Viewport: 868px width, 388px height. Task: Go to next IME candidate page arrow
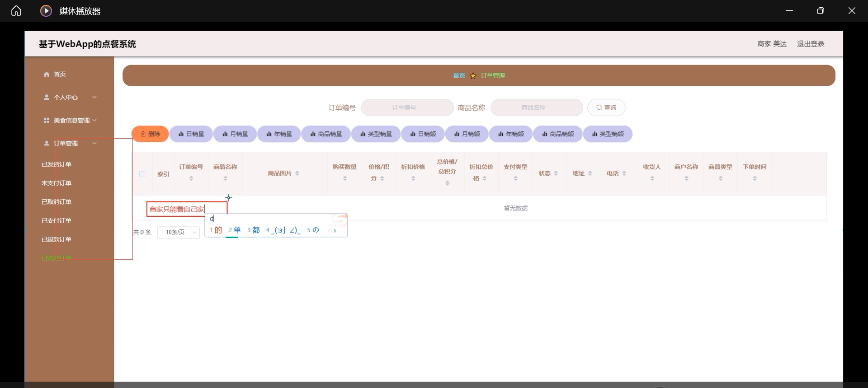[335, 230]
